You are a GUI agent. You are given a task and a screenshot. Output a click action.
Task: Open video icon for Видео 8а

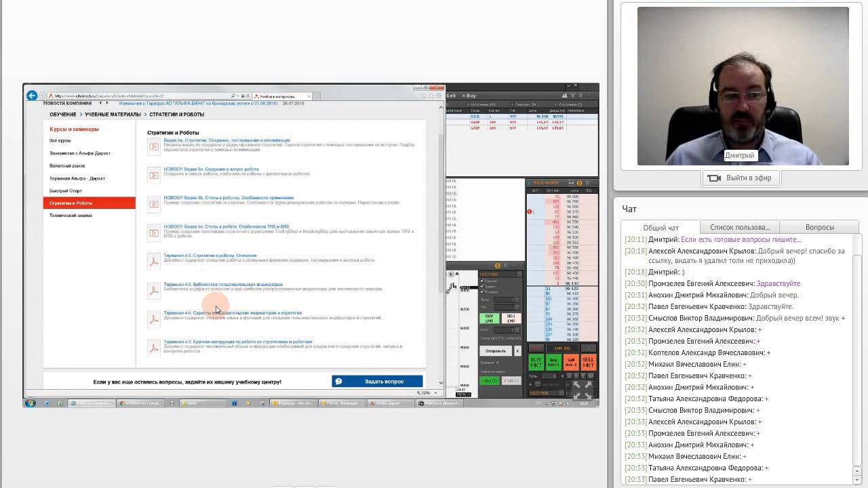pos(153,146)
